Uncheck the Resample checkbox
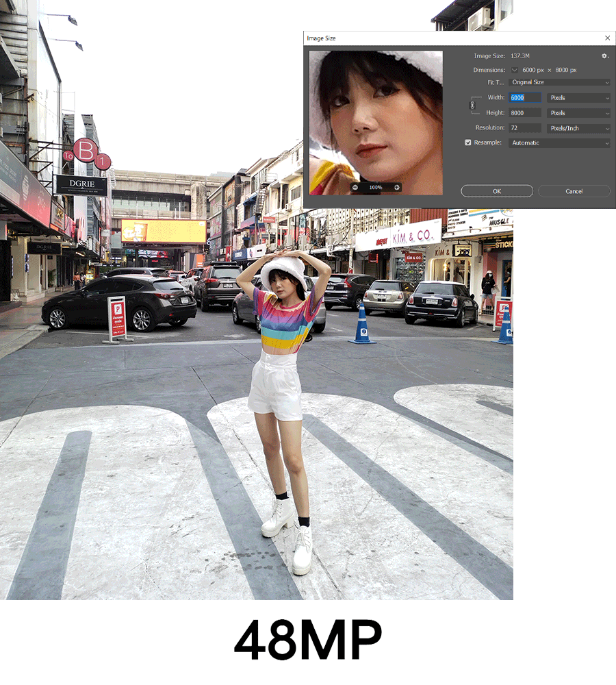616x685 pixels. pyautogui.click(x=468, y=142)
